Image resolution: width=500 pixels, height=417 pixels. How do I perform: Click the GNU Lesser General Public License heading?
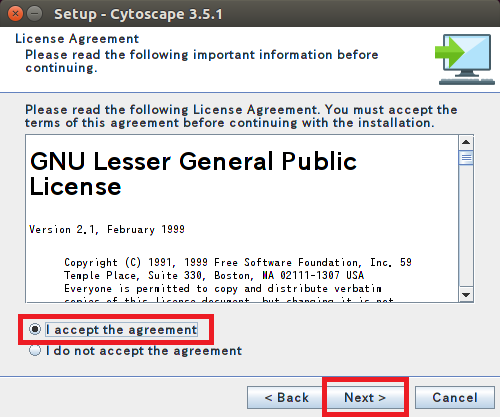point(193,174)
